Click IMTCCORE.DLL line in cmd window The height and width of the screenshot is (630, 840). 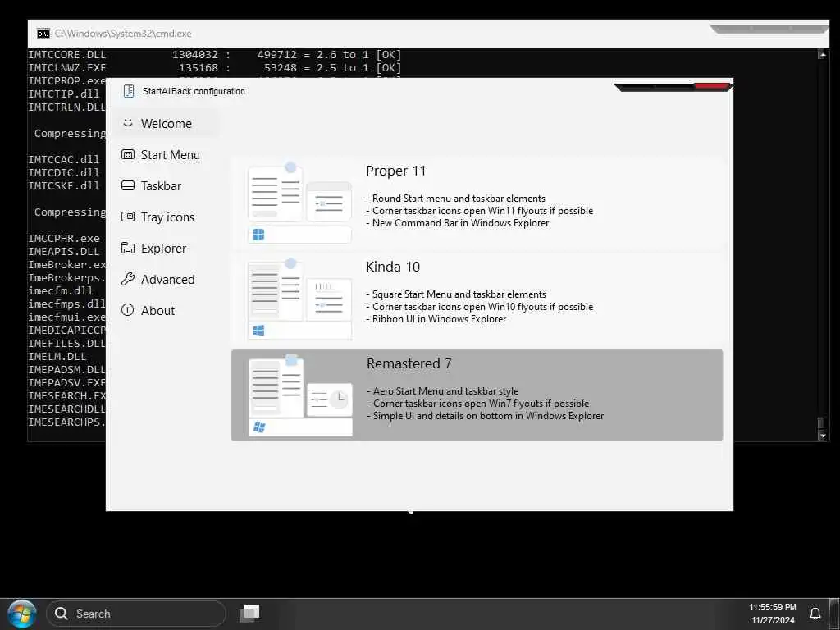point(214,55)
